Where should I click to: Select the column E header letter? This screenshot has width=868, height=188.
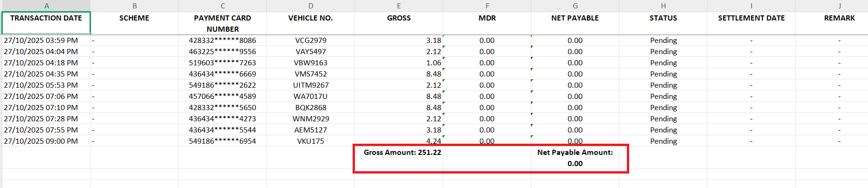click(x=399, y=6)
